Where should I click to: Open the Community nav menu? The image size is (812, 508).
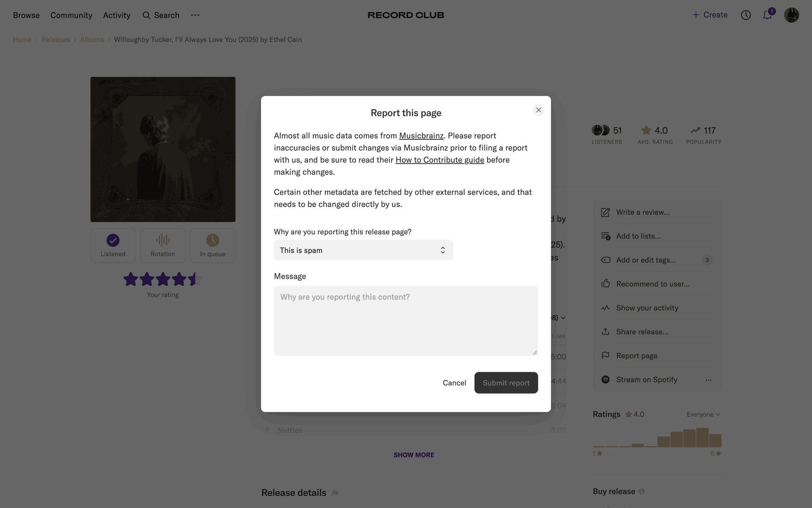(x=71, y=15)
